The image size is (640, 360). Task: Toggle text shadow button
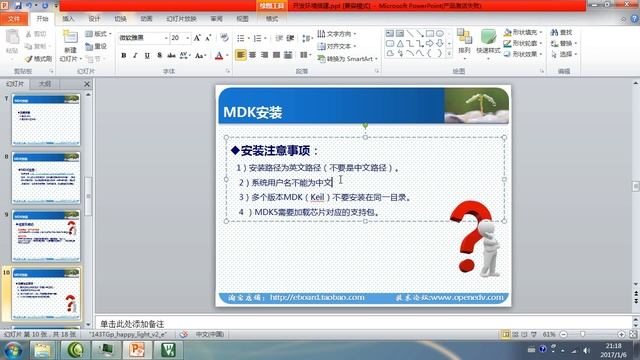click(x=159, y=55)
